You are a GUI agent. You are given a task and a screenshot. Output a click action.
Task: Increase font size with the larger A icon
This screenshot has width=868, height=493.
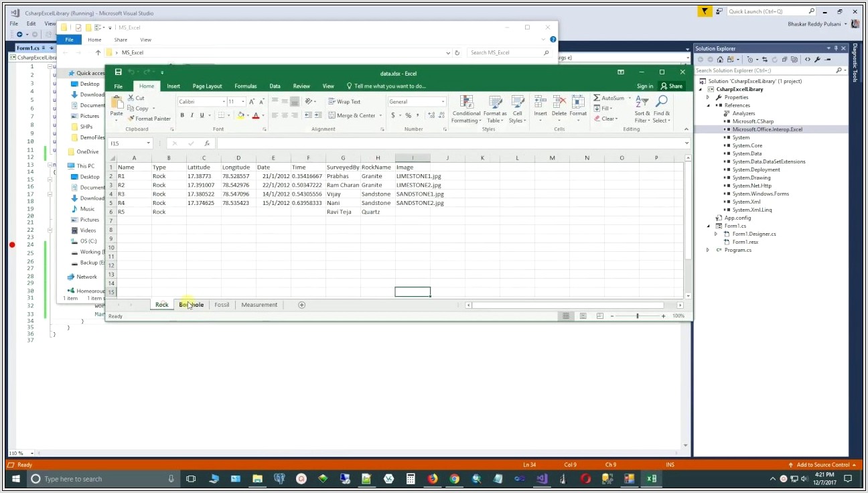tap(252, 102)
